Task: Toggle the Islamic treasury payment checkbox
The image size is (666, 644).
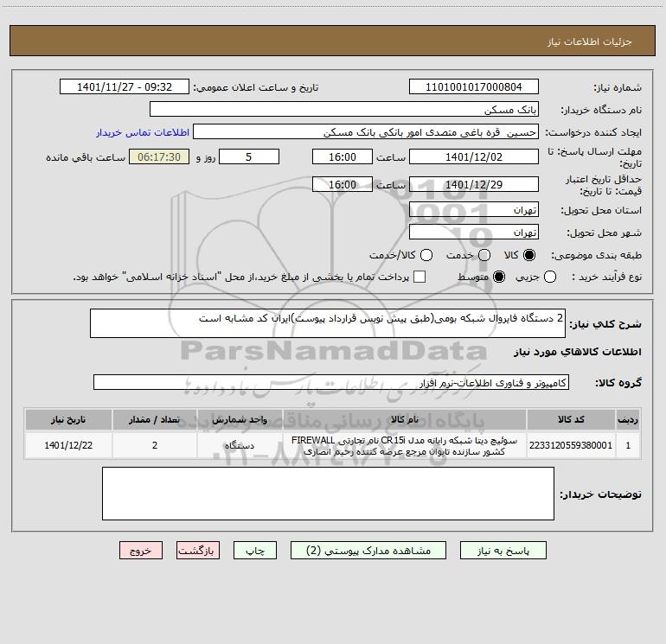Action: coord(419,277)
